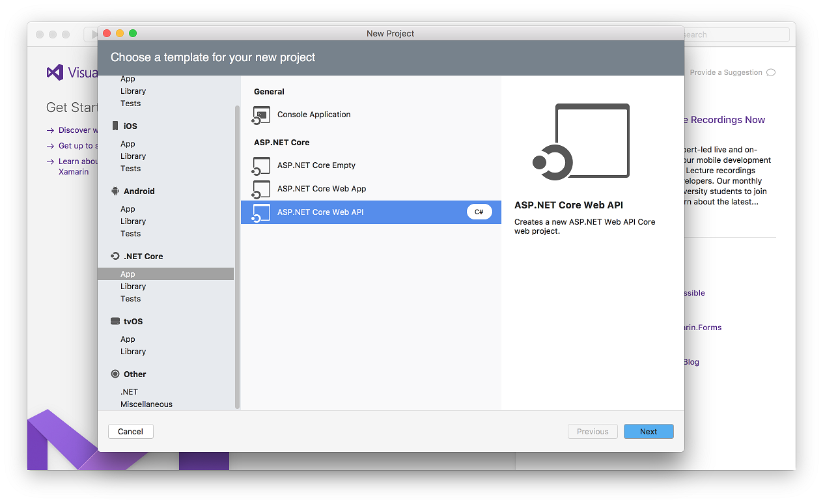823x504 pixels.
Task: Open the C# language dropdown
Action: pos(479,212)
